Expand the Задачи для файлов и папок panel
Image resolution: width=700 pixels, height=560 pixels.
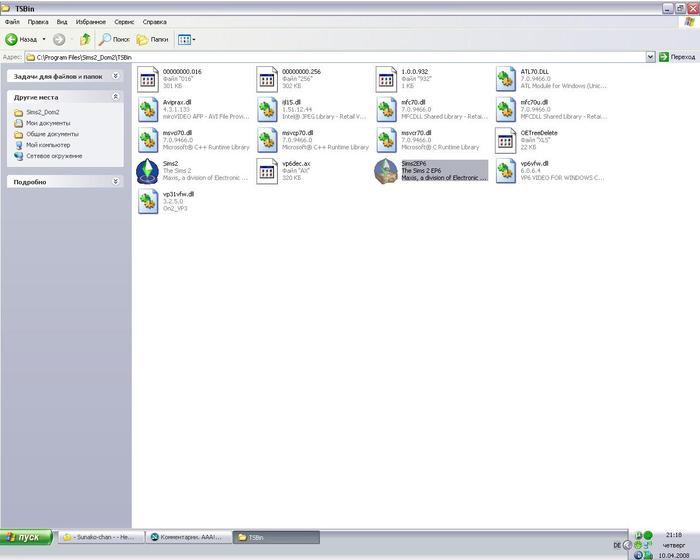(x=116, y=76)
